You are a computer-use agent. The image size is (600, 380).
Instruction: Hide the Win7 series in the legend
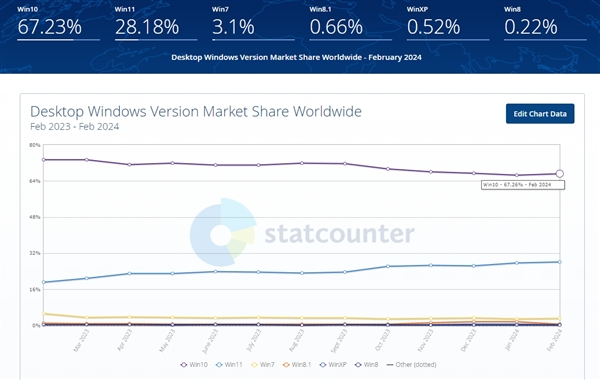(262, 365)
